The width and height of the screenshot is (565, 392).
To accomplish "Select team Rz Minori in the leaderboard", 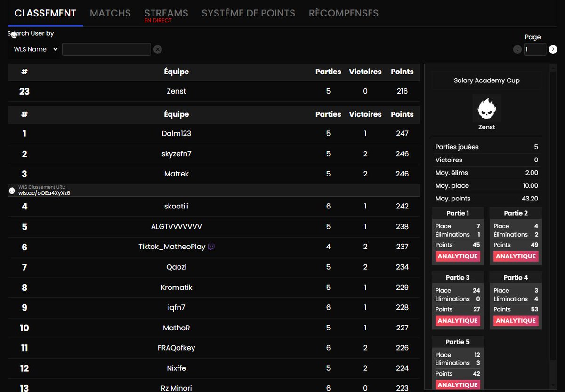I will 213,386.
